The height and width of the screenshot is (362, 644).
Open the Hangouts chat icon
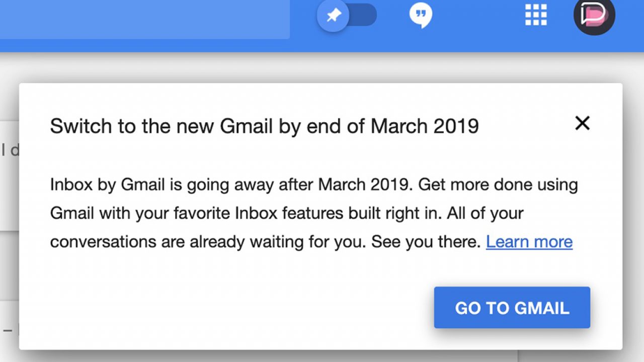pyautogui.click(x=421, y=16)
